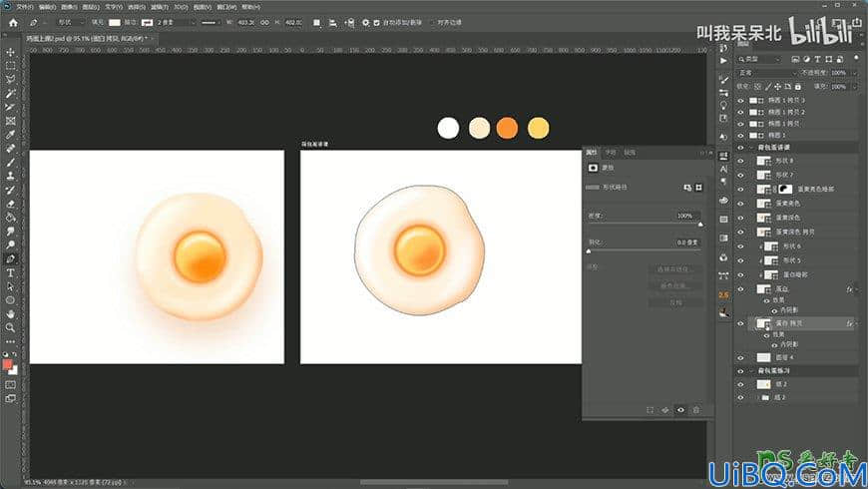Viewport: 868px width, 489px height.
Task: Open the 滤镜 (Filter) menu
Action: coord(160,7)
